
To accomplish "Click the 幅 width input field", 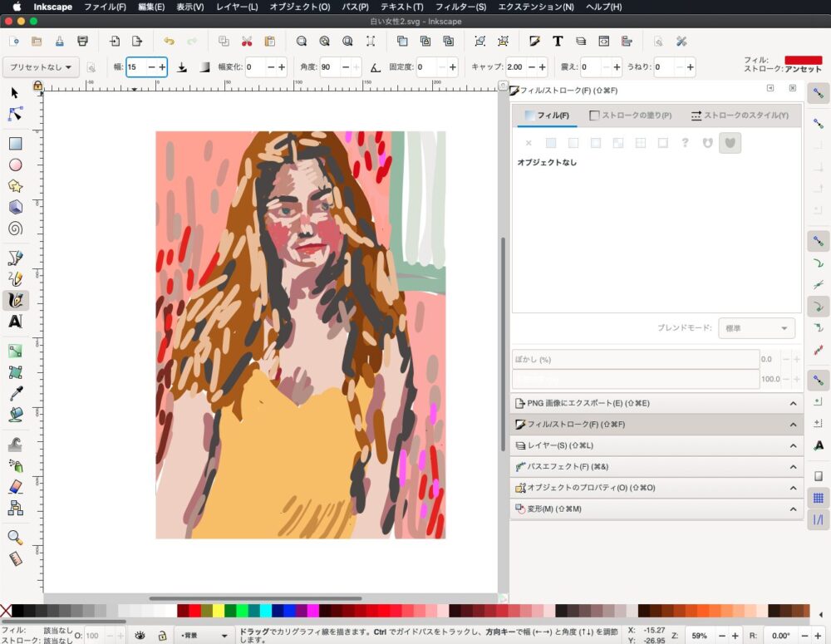I will tap(135, 66).
